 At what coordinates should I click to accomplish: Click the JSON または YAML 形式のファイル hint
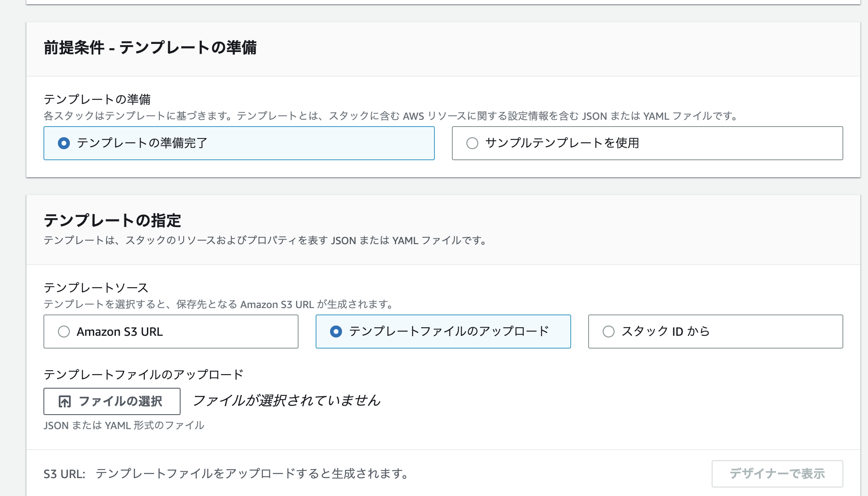(x=124, y=426)
